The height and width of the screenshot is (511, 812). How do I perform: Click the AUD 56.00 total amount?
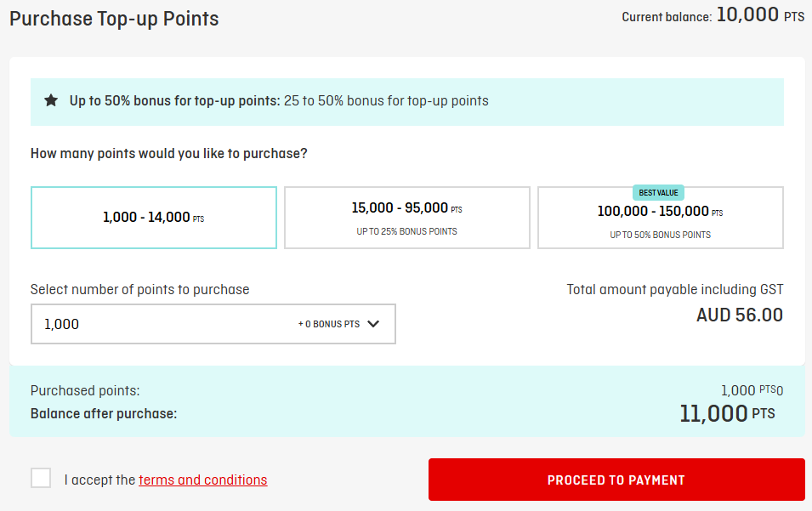[740, 315]
